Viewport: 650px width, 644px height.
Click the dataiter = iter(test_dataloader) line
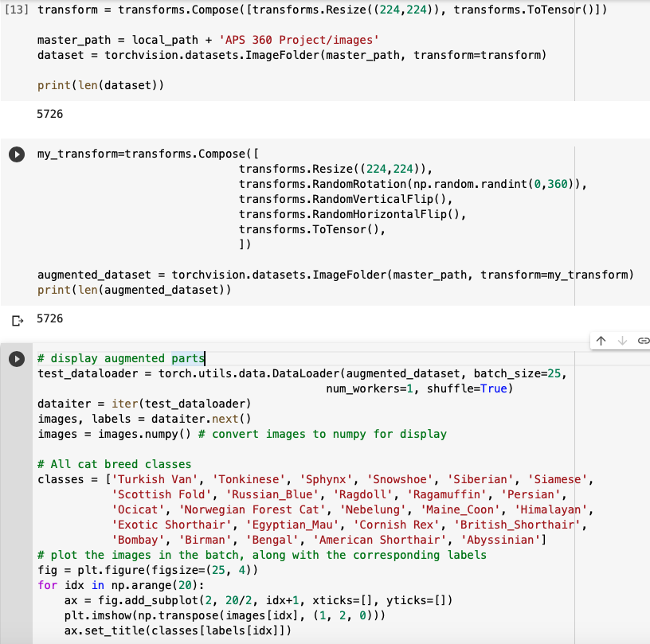pos(144,404)
